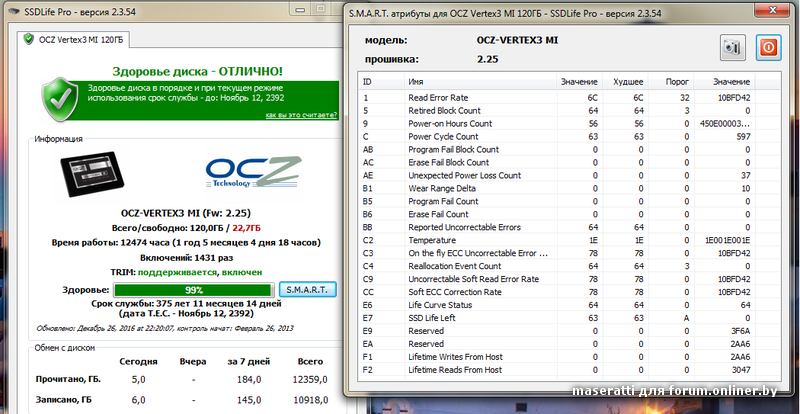The image size is (800, 414).
Task: Click the SSDLife Pro title bar shield icon
Action: [14, 11]
